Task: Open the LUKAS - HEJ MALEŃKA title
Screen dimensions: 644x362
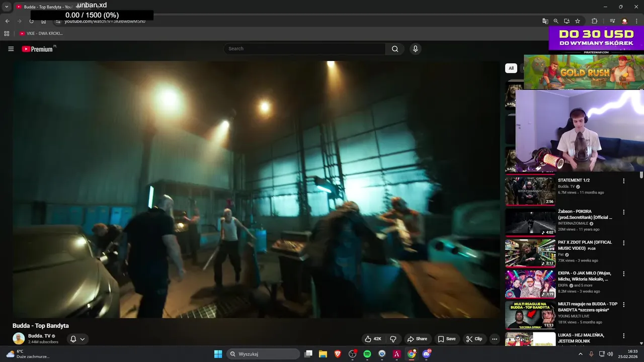Action: coord(581,338)
